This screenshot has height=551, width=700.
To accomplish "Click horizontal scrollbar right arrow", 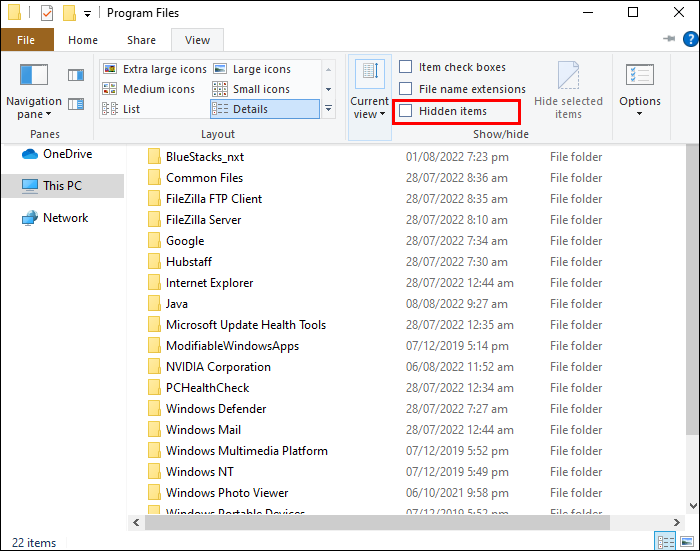I will point(677,522).
